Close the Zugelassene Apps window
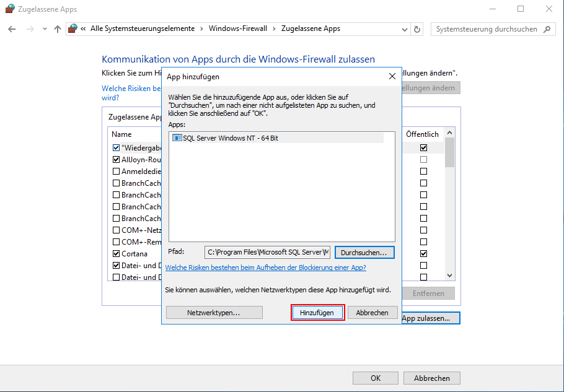 (549, 9)
